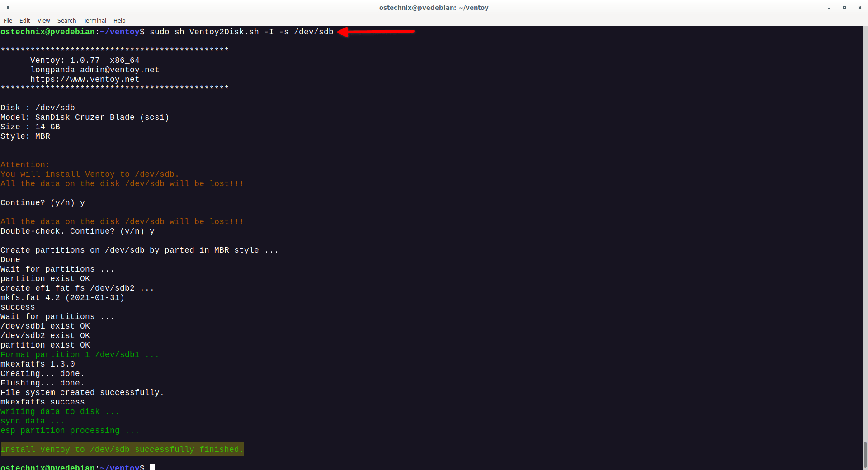This screenshot has width=868, height=470.
Task: Click the cursor block at the bottom prompt
Action: coord(152,467)
